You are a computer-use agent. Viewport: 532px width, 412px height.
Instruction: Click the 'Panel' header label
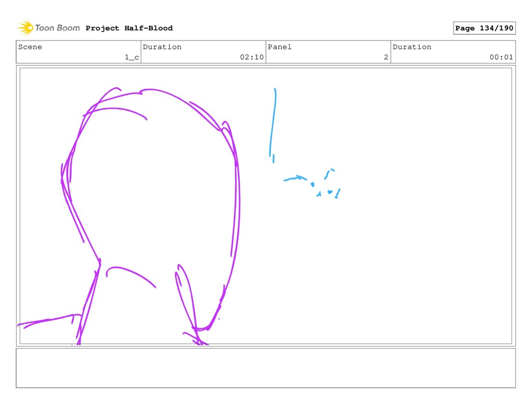click(x=280, y=47)
